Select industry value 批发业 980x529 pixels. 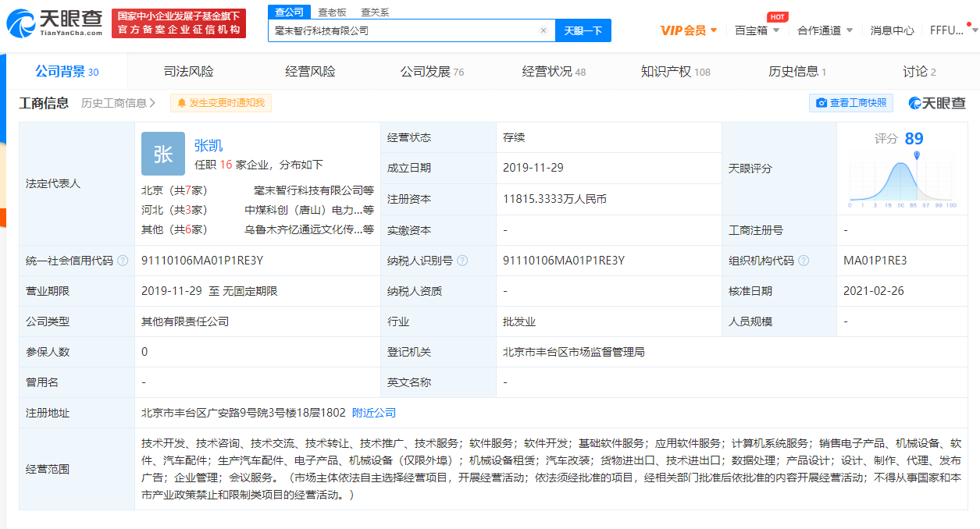pyautogui.click(x=519, y=321)
